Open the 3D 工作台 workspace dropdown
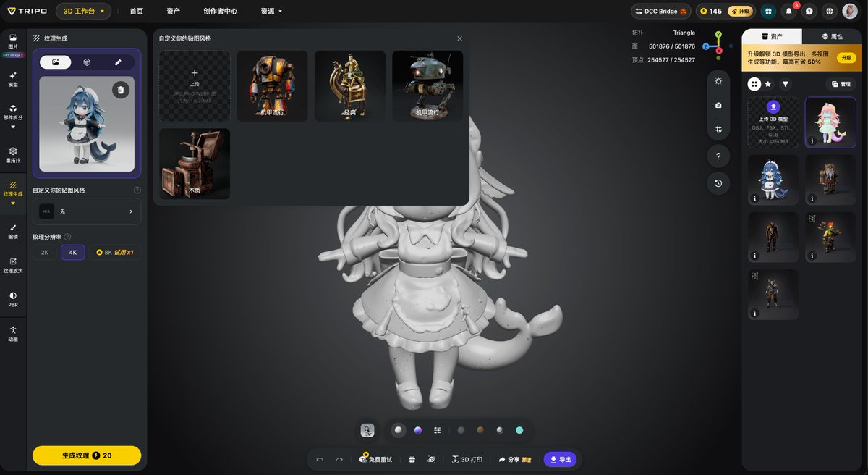Viewport: 868px width, 475px height. click(x=84, y=11)
